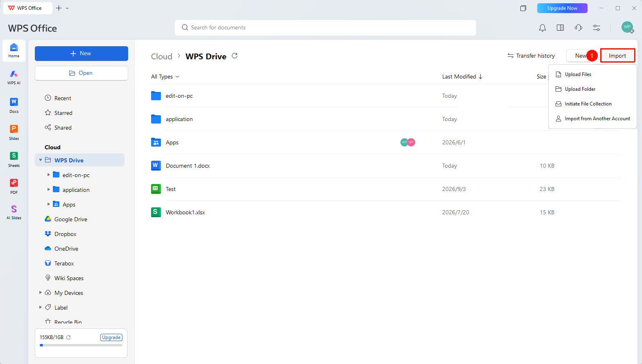This screenshot has height=364, width=642.
Task: Expand the Label tree node
Action: coord(41,307)
